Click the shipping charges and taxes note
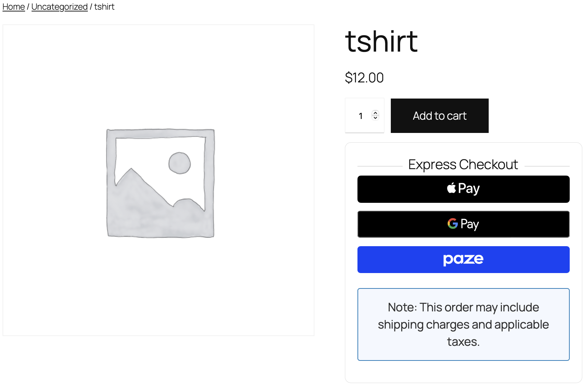The height and width of the screenshot is (387, 588). tap(463, 324)
